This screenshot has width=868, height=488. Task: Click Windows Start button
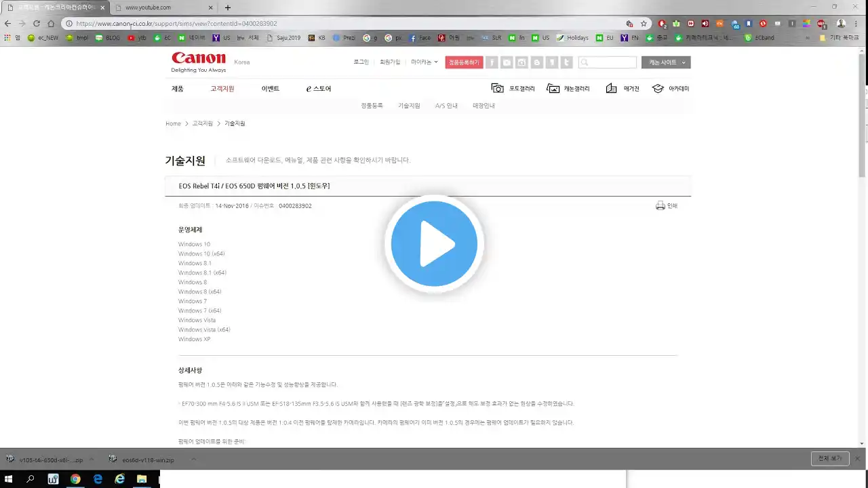9,479
